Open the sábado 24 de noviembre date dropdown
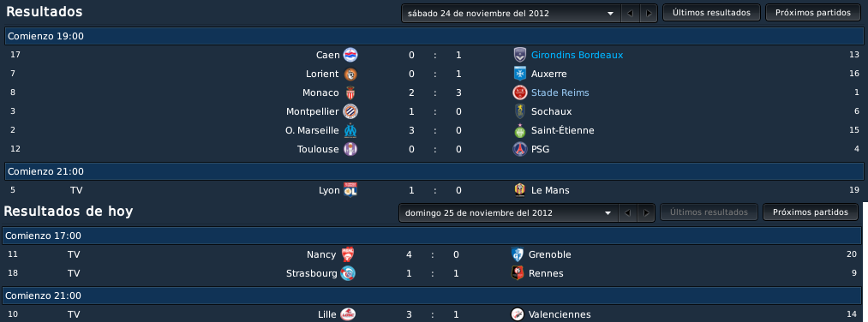The width and height of the screenshot is (868, 322). tap(511, 14)
